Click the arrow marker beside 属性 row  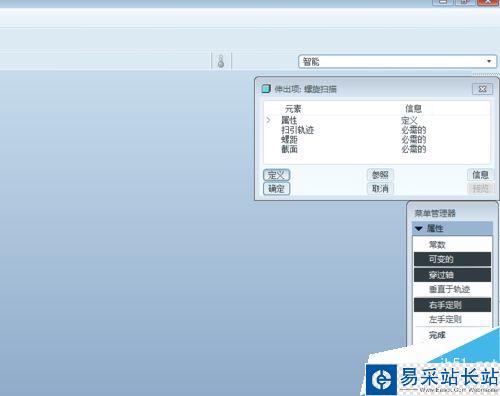pos(269,120)
